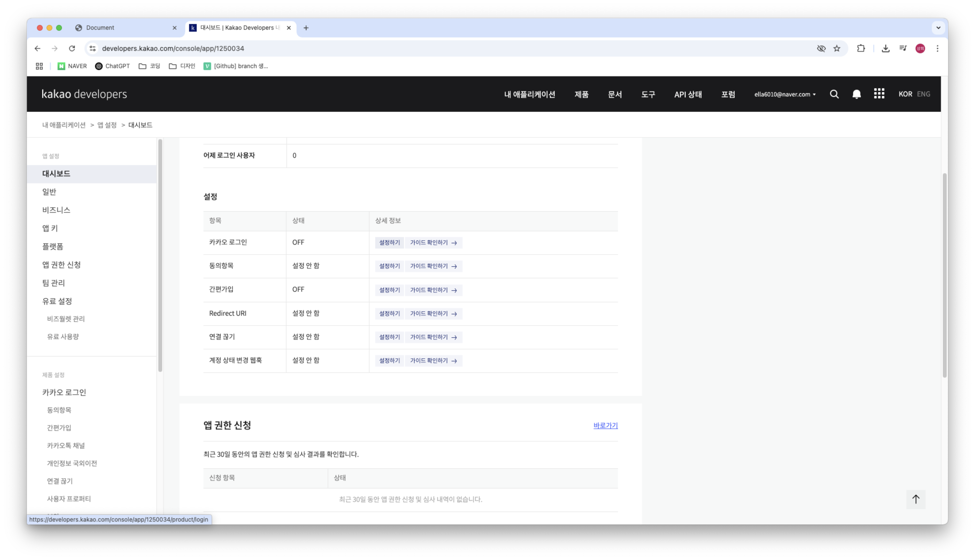Viewport: 975px width, 560px height.
Task: Open the NAVER bookmark
Action: click(x=72, y=66)
